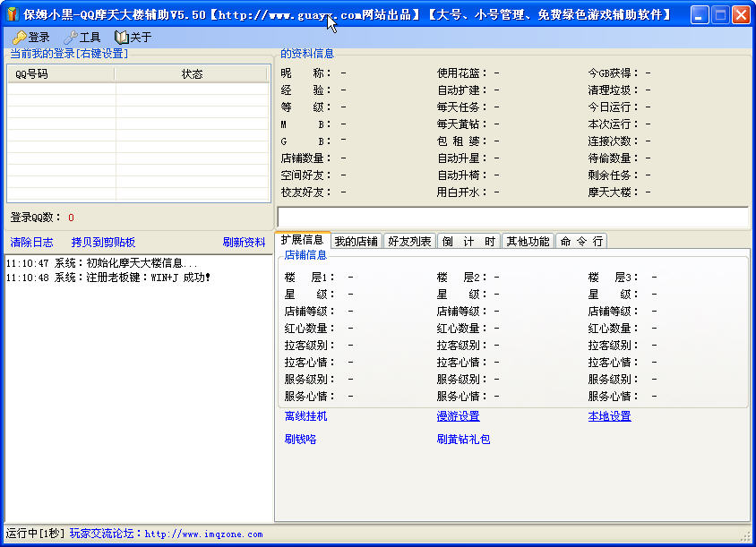756x547 pixels.
Task: Switch to the 命令行 tab
Action: (581, 241)
